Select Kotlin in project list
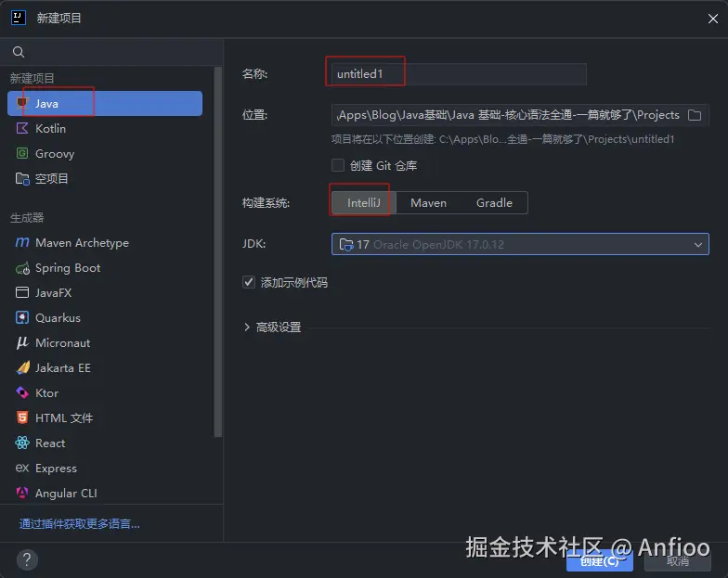This screenshot has width=728, height=578. (105, 128)
